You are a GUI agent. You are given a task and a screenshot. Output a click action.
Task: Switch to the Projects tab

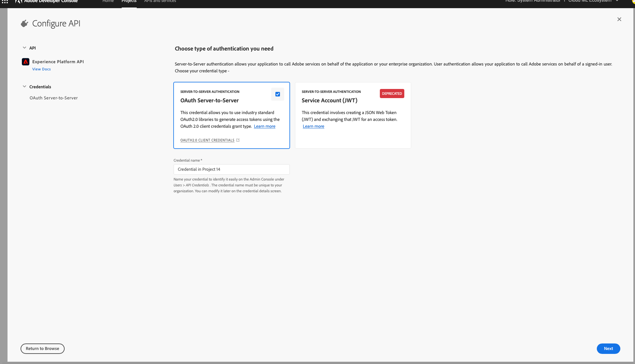point(129,2)
